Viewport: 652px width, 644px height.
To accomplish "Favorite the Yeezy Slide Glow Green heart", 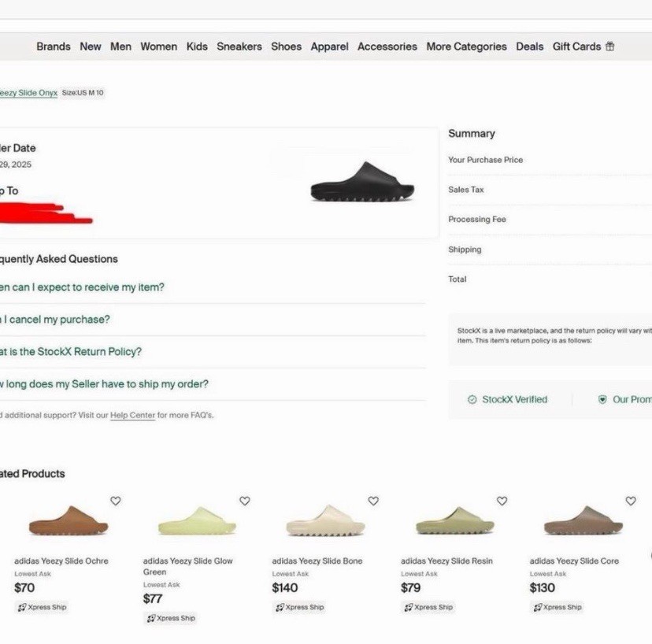I will (x=245, y=501).
